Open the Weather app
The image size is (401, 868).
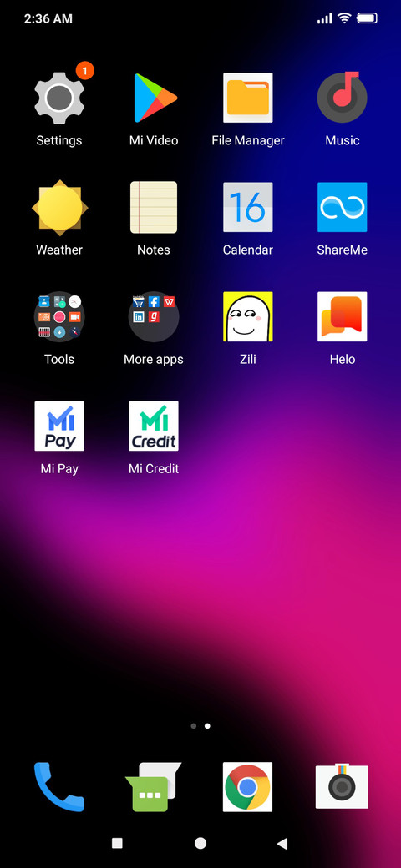tap(59, 207)
